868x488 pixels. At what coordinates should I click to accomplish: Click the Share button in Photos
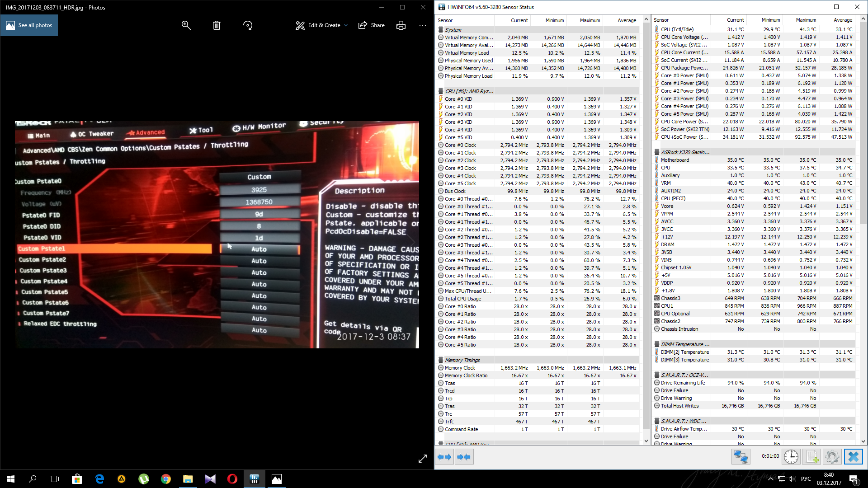click(x=372, y=25)
